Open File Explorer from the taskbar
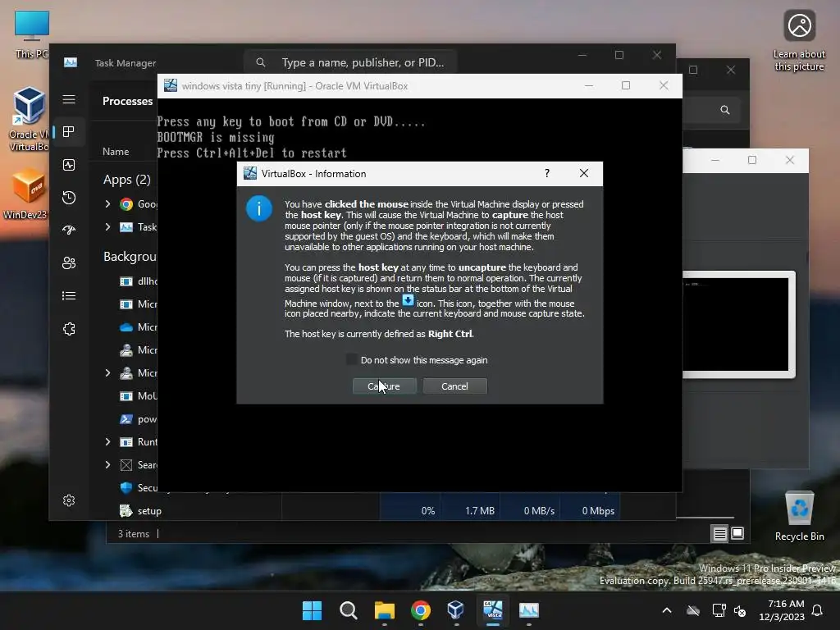Screen dimensions: 840x630 click(x=384, y=610)
